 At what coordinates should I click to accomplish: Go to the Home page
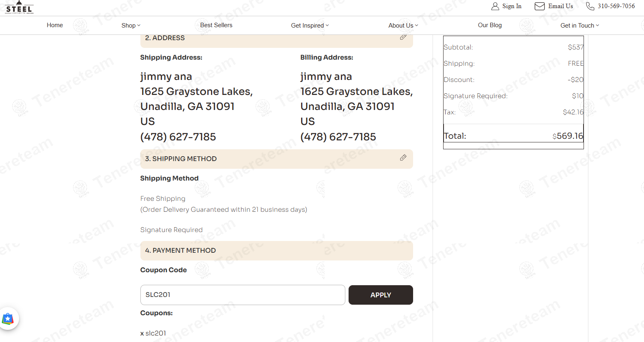tap(55, 25)
